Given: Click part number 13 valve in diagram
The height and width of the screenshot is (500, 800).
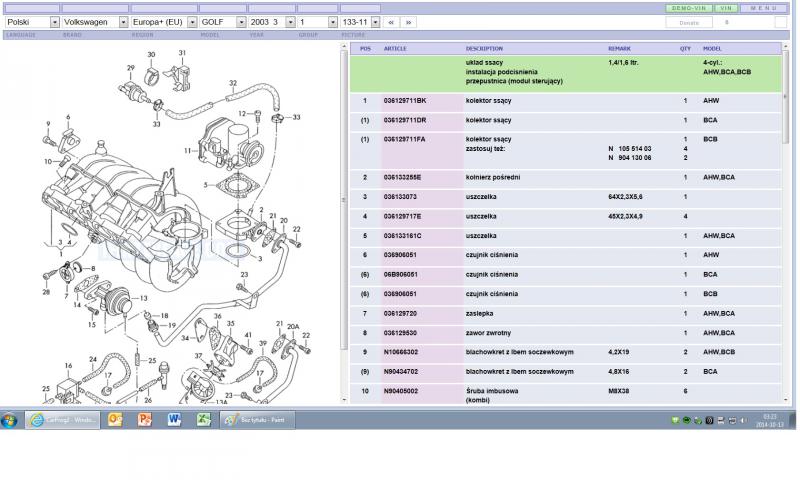Looking at the screenshot, I should tap(143, 298).
